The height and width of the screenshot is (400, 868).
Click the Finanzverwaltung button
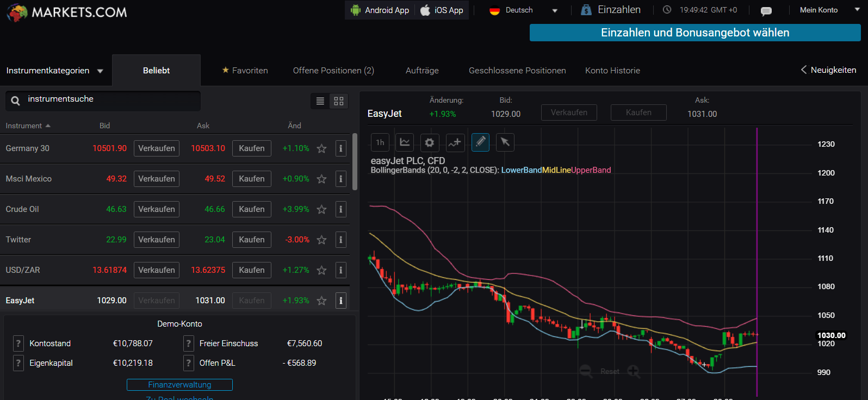pos(179,385)
